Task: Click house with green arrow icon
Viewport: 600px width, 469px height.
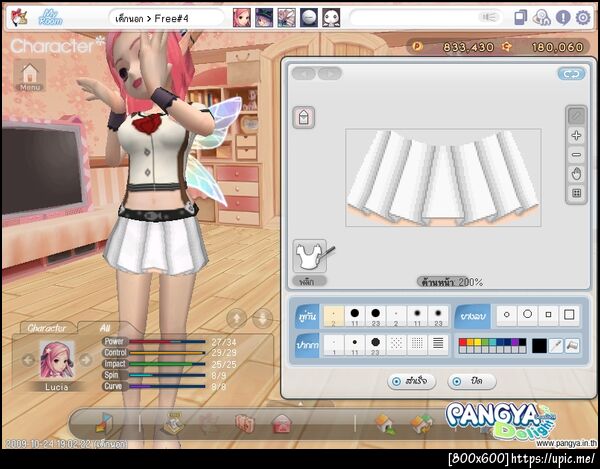Action: (385, 424)
